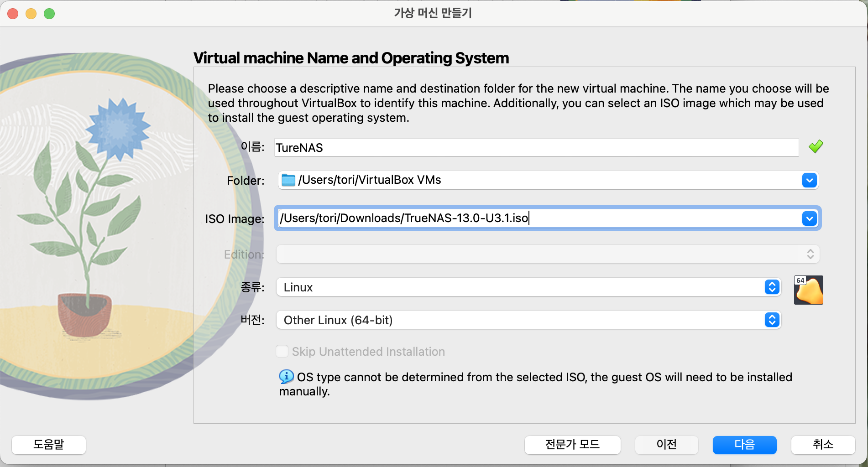The height and width of the screenshot is (467, 868).
Task: Open the ISO Image dropdown arrow
Action: click(809, 218)
